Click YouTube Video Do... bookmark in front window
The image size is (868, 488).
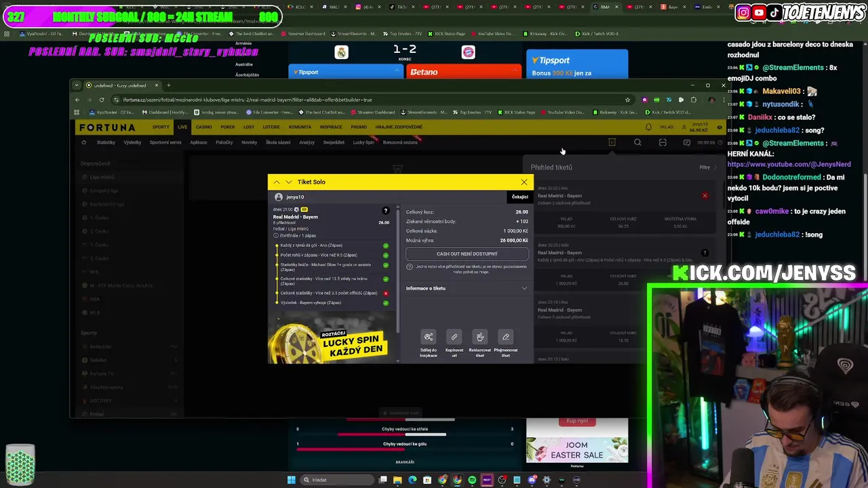click(x=561, y=112)
